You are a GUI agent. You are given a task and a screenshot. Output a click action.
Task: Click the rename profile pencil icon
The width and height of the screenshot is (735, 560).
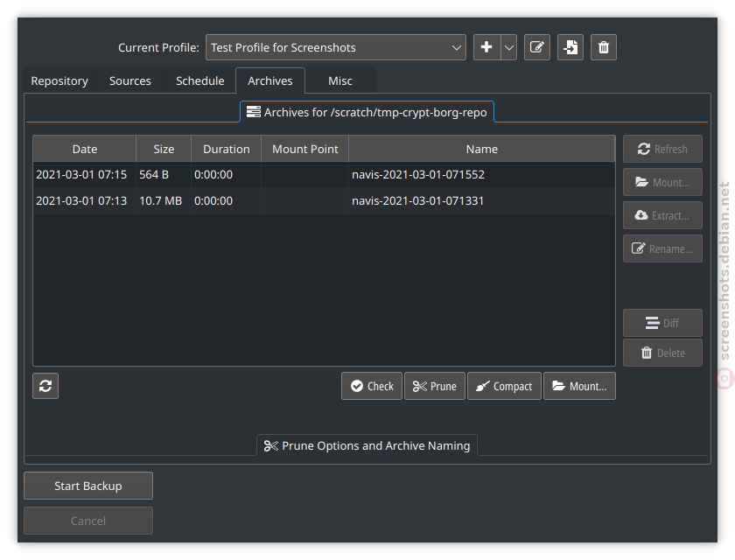537,47
